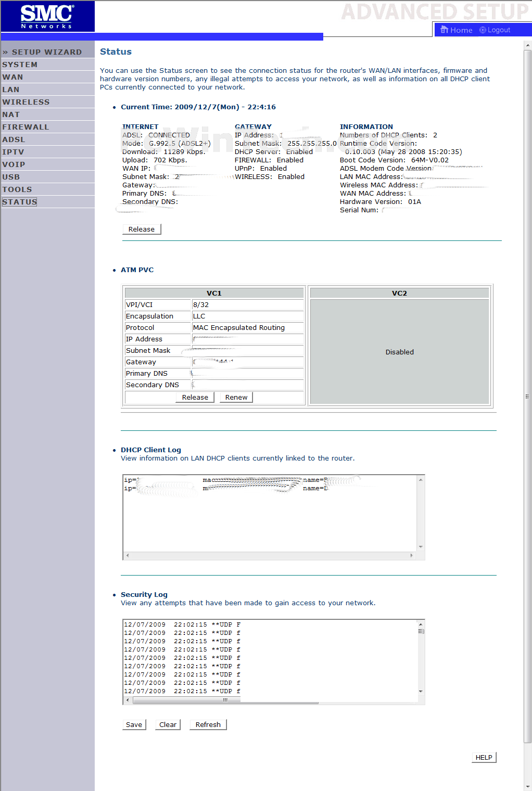532x791 pixels.
Task: Click the page scrollbar down arrow
Action: click(x=528, y=786)
